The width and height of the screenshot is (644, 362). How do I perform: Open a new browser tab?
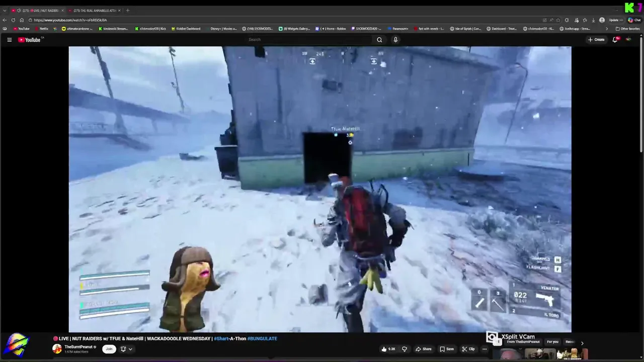127,11
